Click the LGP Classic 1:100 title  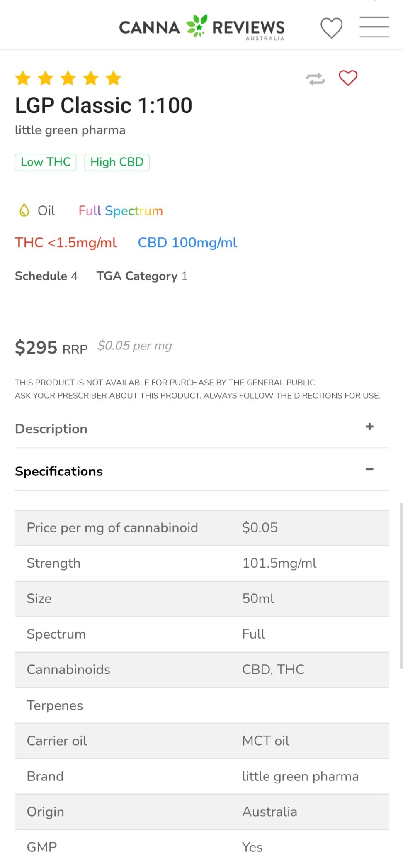click(x=104, y=105)
